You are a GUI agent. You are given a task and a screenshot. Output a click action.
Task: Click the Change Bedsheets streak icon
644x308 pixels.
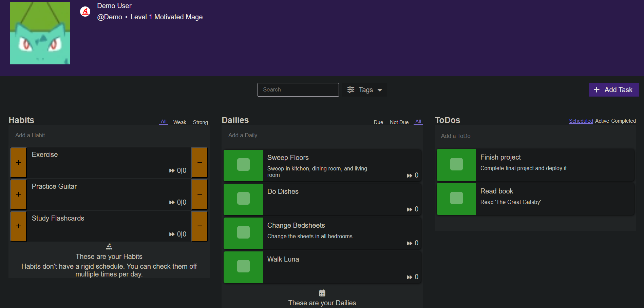click(x=410, y=243)
